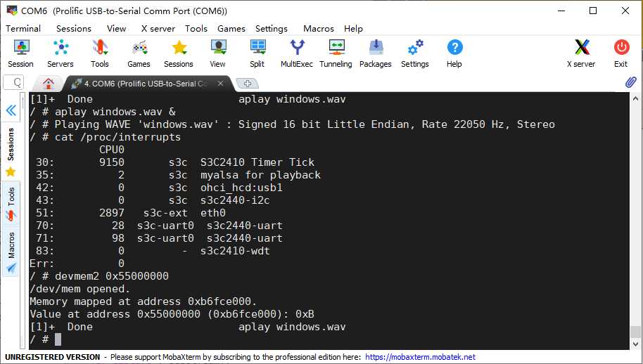Open the Sessions sidebar star panel
This screenshot has height=364, width=643.
[x=11, y=152]
